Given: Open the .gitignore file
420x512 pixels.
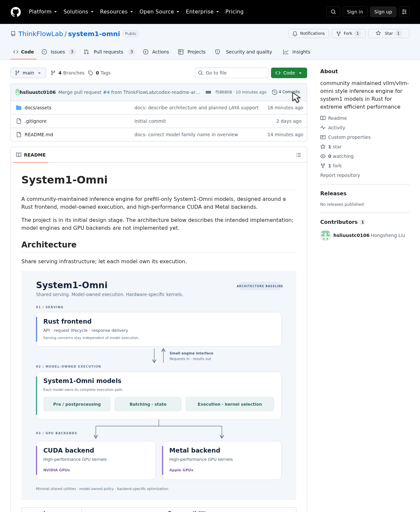Looking at the screenshot, I should click(x=35, y=121).
